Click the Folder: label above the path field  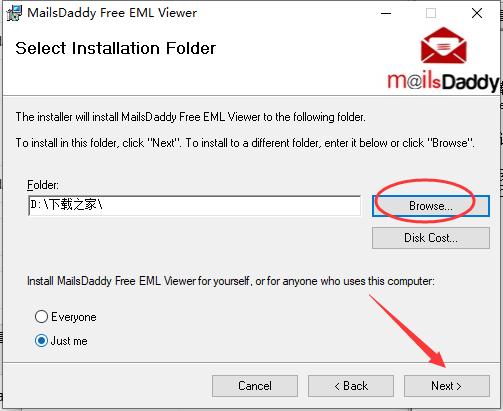click(43, 185)
